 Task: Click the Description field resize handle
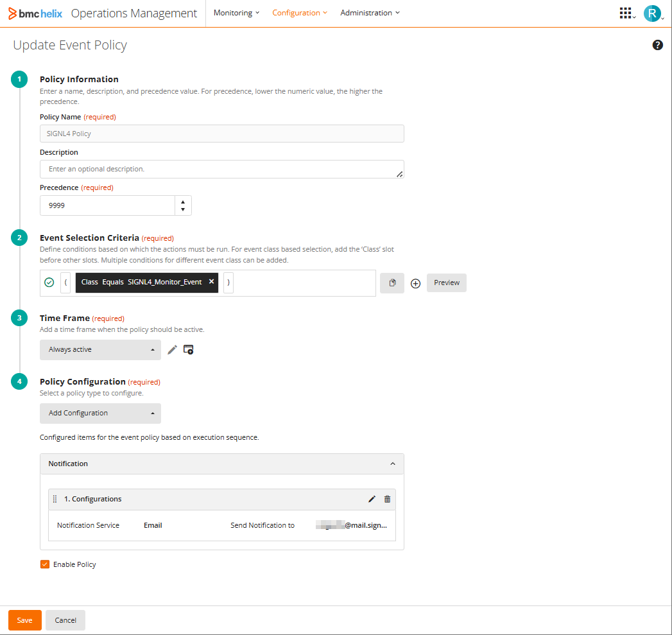pyautogui.click(x=399, y=174)
